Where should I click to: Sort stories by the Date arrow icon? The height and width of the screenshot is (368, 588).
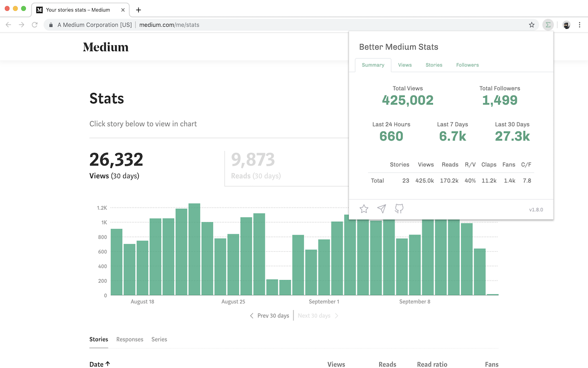tap(107, 364)
